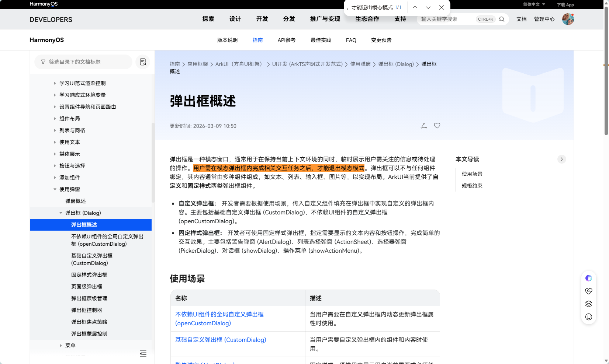609x364 pixels.
Task: Expand the 菜单 tree node
Action: 61,346
